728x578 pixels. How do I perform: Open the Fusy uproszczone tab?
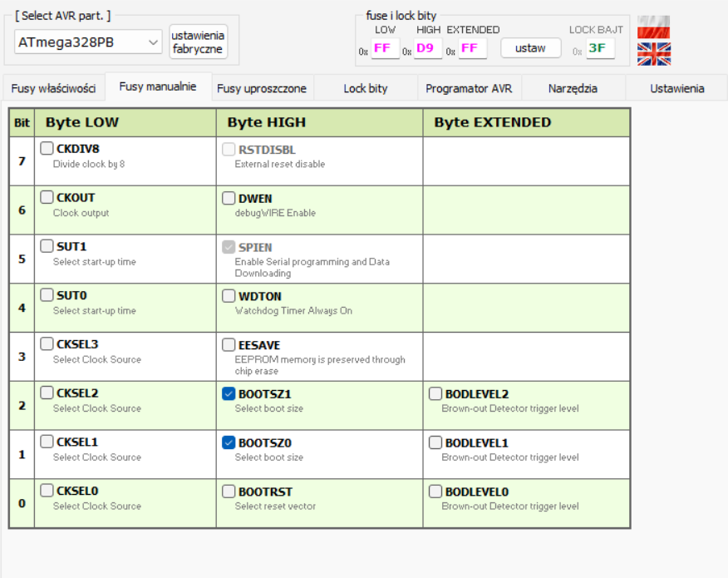[x=262, y=88]
